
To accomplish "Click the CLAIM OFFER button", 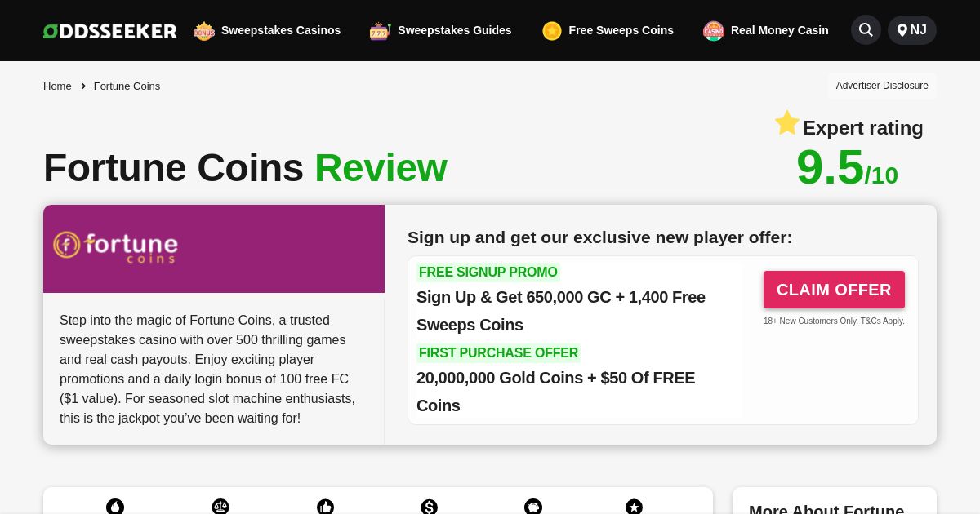I will click(834, 290).
